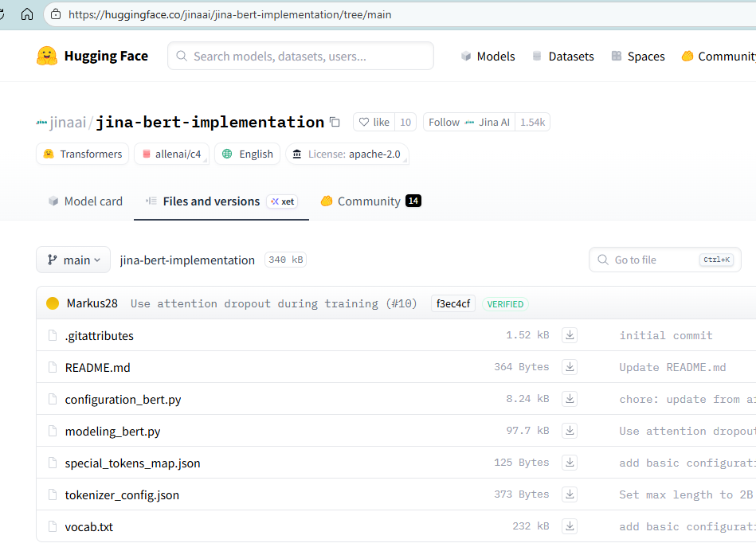Screen dimensions: 756x551
Task: Open the tokenizer_config.json file
Action: click(x=122, y=494)
